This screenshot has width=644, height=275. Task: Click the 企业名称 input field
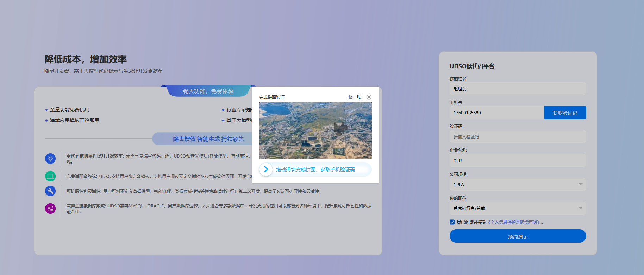[x=518, y=160]
